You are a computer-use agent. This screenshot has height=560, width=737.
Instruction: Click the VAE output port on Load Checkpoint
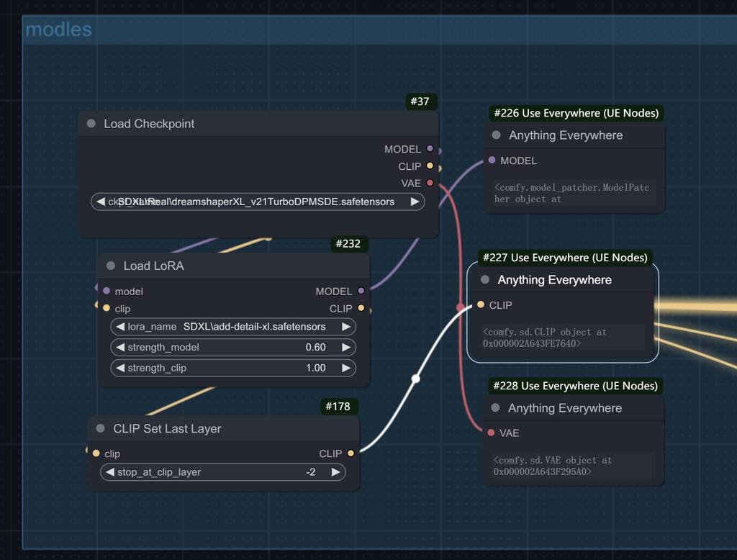tap(430, 184)
